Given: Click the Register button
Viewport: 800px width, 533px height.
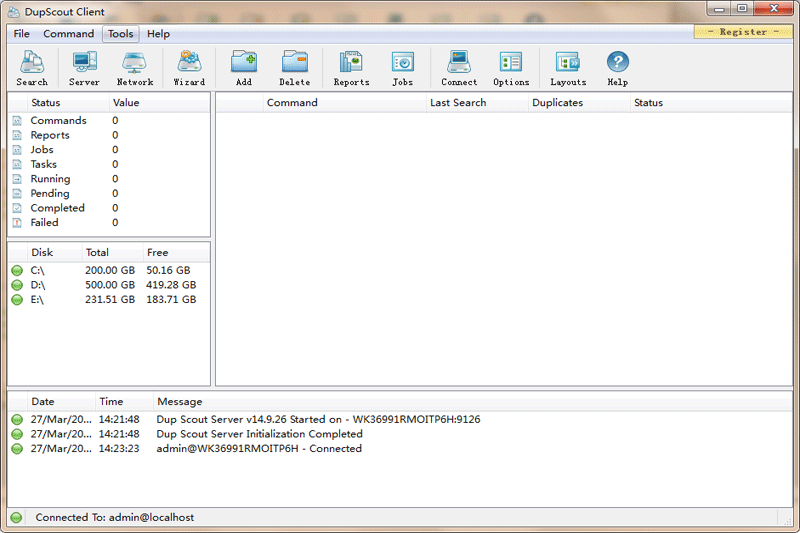Looking at the screenshot, I should pyautogui.click(x=743, y=32).
